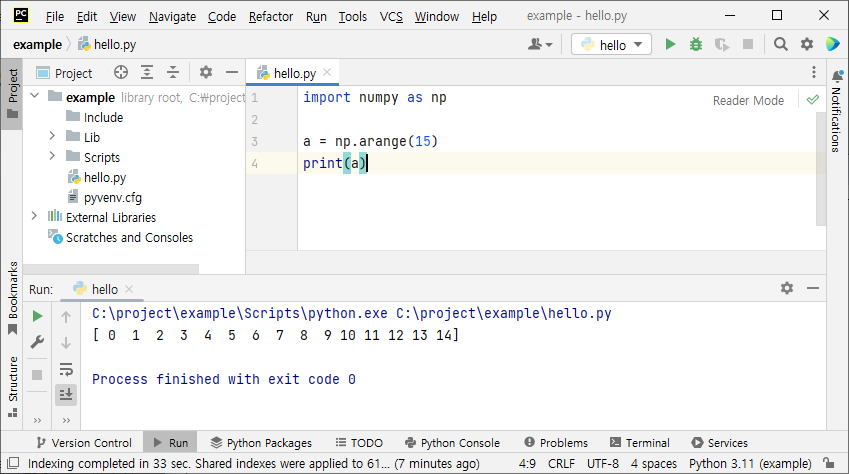
Task: Open Version Control tool window
Action: tap(84, 443)
